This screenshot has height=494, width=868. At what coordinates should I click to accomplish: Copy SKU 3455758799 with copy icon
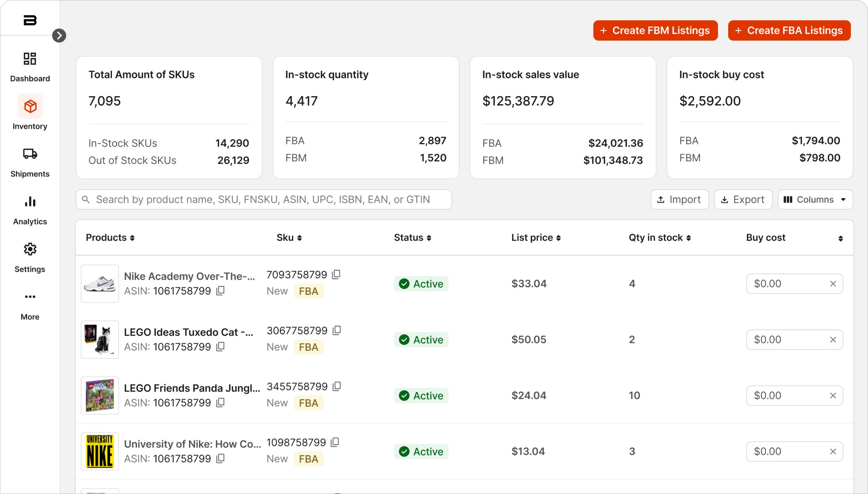pyautogui.click(x=337, y=386)
